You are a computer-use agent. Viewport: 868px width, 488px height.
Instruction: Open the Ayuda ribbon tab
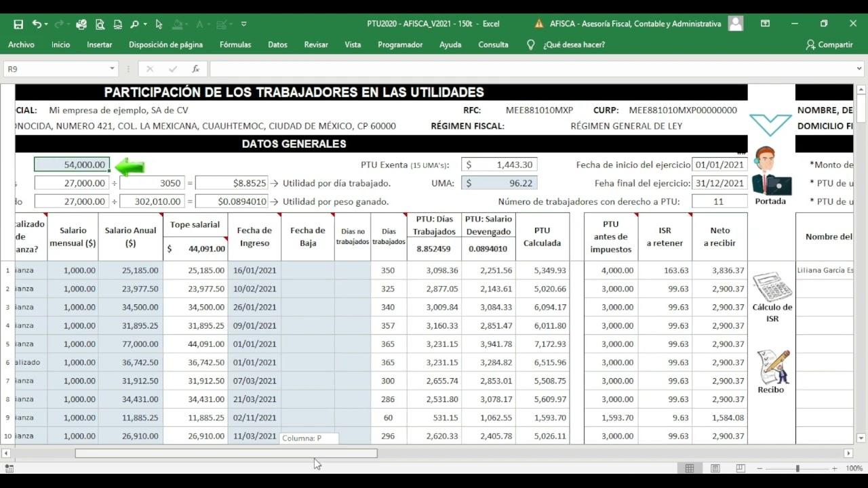450,45
